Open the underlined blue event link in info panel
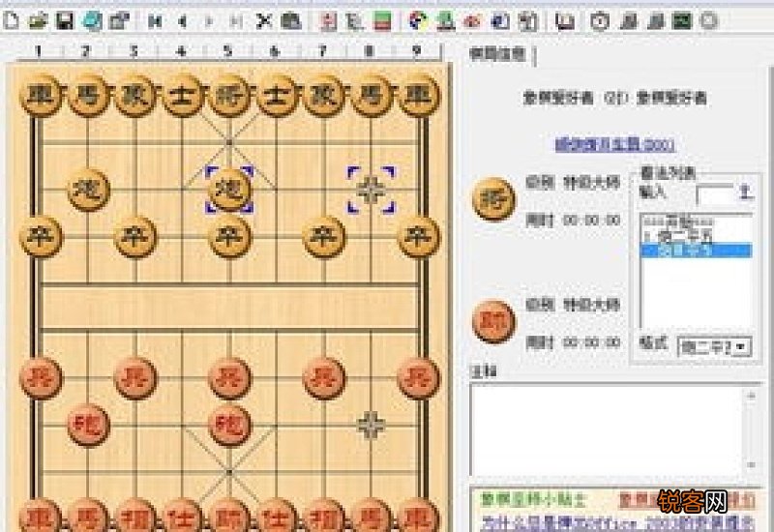Viewport: 774px width, 532px height. pos(614,144)
